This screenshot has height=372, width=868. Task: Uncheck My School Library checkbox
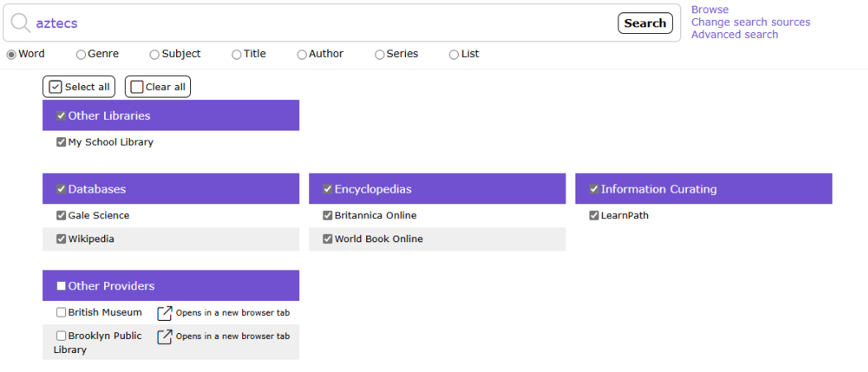(x=61, y=142)
